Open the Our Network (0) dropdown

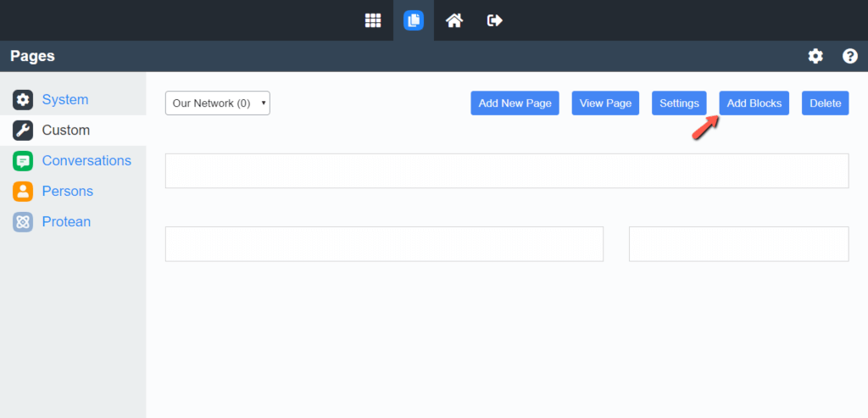218,103
